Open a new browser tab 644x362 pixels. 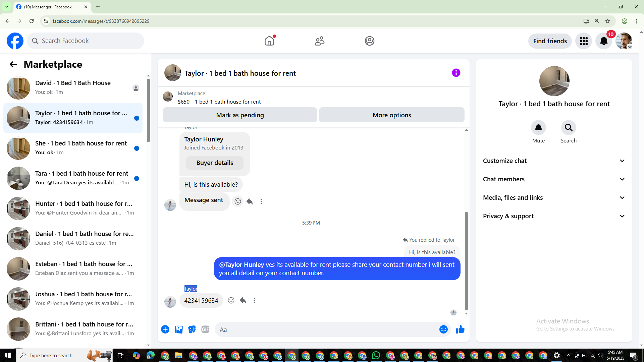(98, 7)
